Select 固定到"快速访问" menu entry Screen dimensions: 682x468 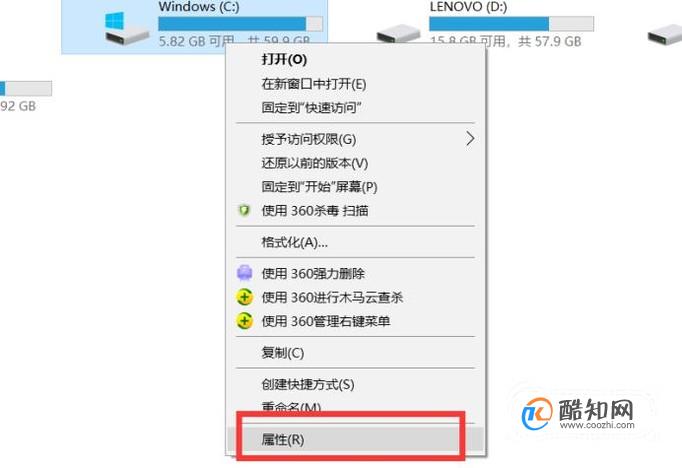click(311, 107)
